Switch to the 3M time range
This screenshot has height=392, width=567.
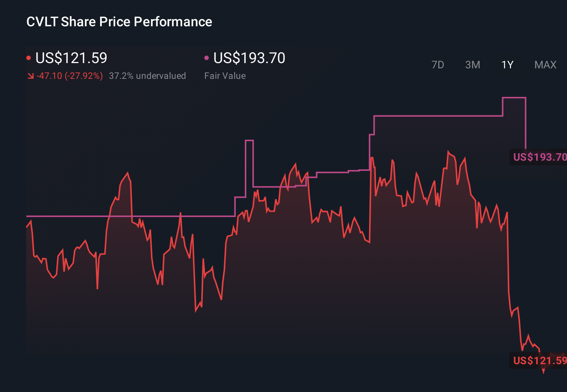472,65
